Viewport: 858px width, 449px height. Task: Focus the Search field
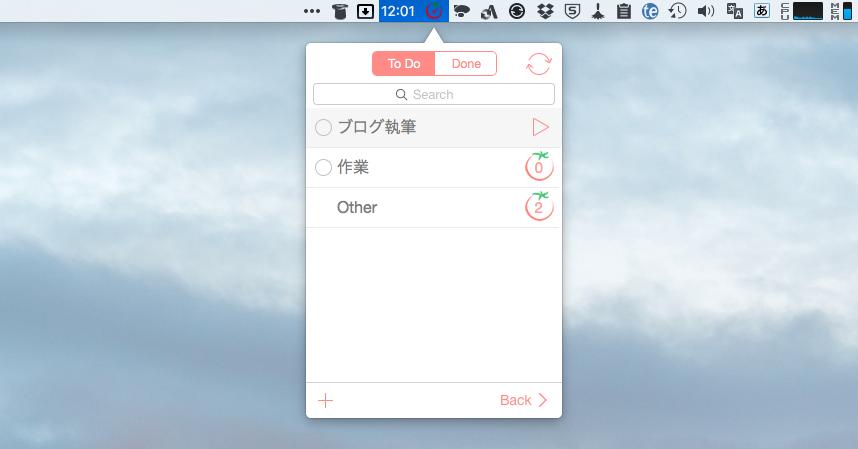pyautogui.click(x=433, y=94)
